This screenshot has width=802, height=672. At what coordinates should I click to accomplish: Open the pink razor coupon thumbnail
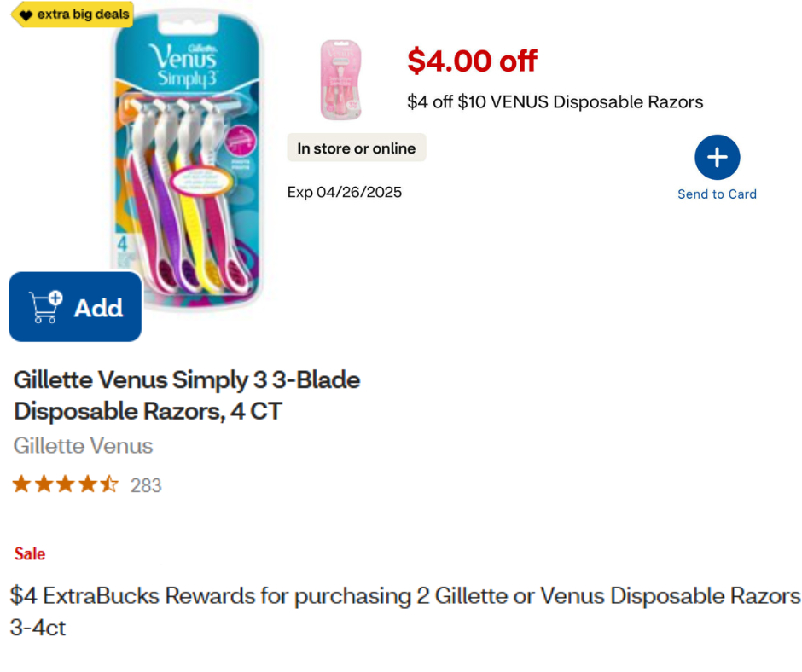(x=340, y=79)
